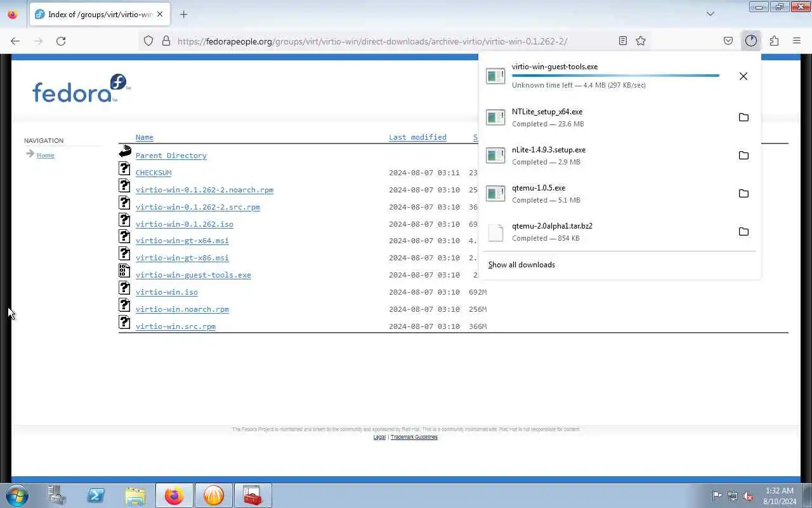The height and width of the screenshot is (508, 812).
Task: Download virtio-win-0.1.262-2.src.rpm
Action: coord(197,207)
